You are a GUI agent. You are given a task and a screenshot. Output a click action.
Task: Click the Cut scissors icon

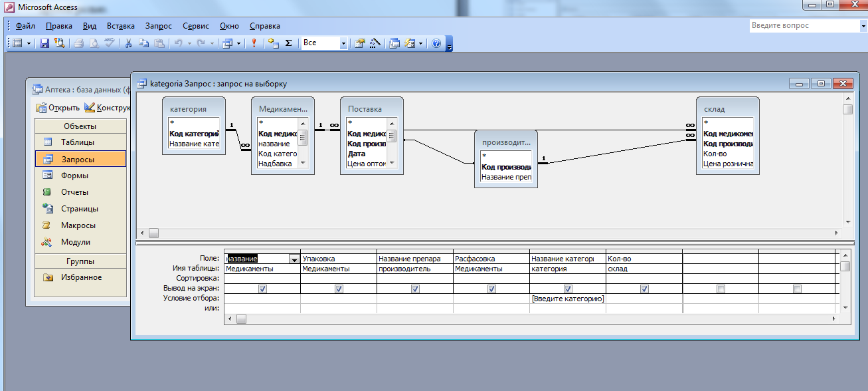coord(128,43)
